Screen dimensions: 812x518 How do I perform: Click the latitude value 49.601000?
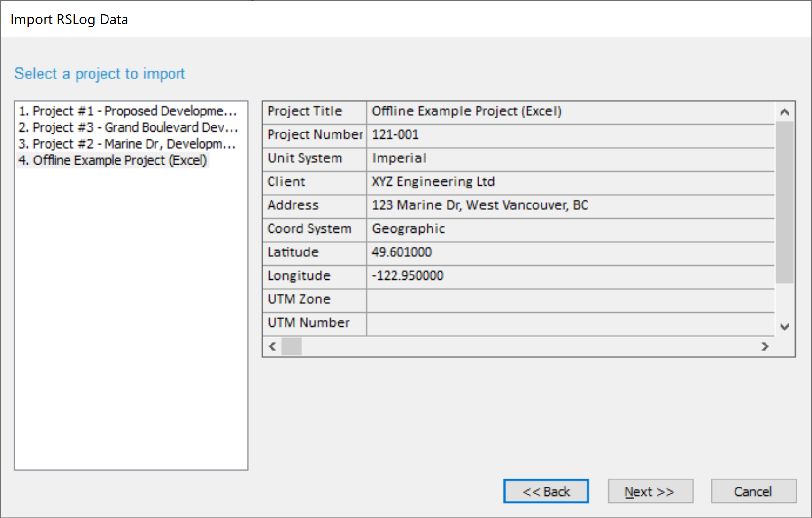pyautogui.click(x=571, y=253)
